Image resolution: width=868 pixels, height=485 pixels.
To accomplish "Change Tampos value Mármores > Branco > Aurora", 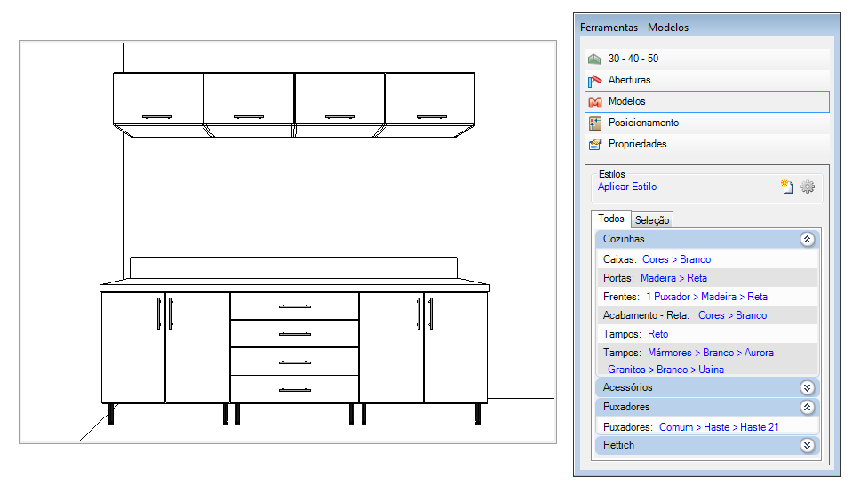I will coord(711,353).
